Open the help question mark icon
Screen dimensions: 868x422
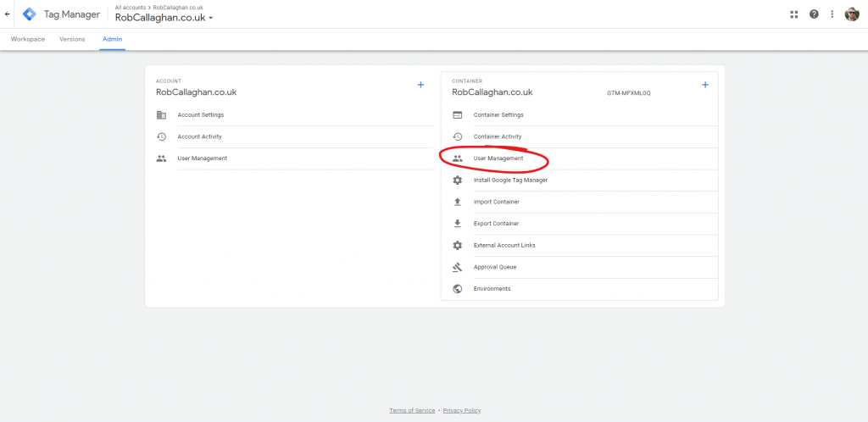tap(814, 14)
